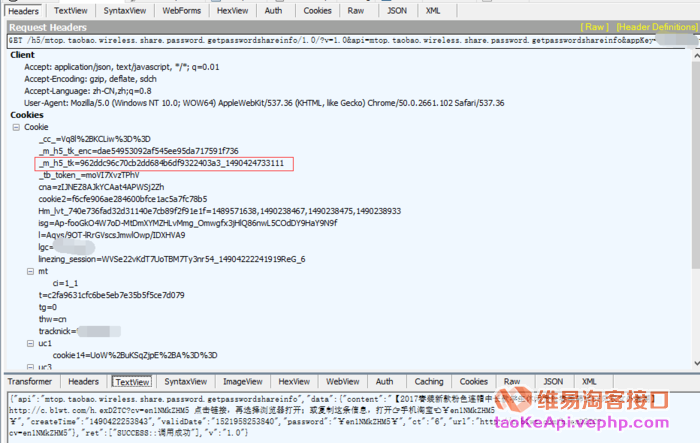Image resolution: width=700 pixels, height=443 pixels.
Task: Open request JSON tab
Action: pyautogui.click(x=397, y=11)
